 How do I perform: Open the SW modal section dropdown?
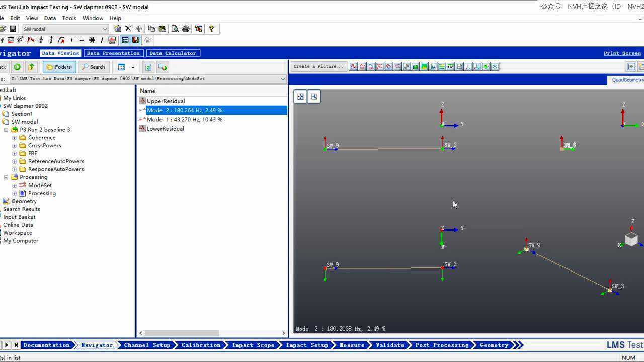click(105, 29)
